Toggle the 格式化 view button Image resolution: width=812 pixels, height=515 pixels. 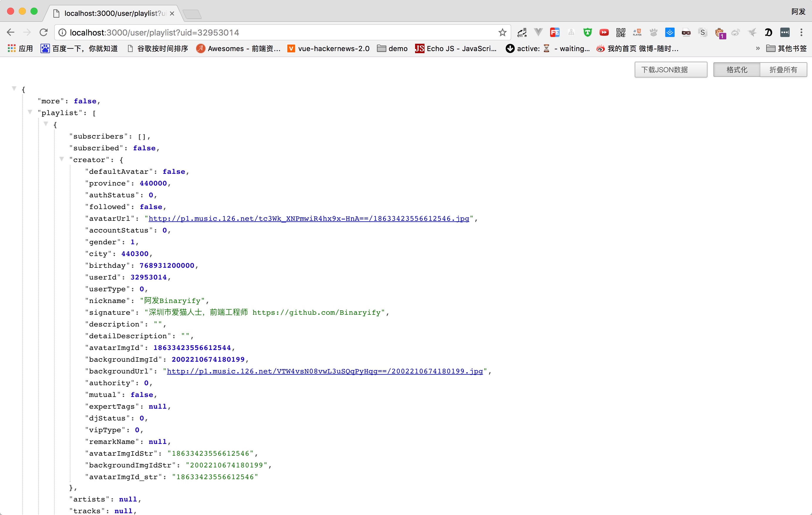click(x=737, y=70)
